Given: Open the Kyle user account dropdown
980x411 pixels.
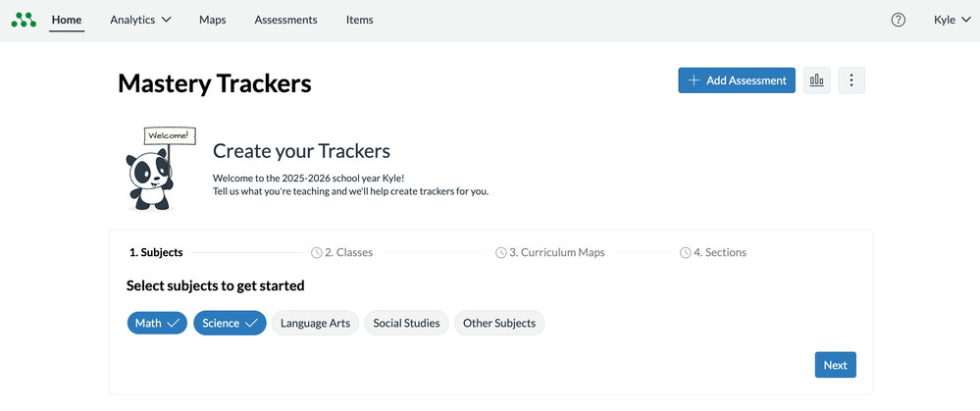Looking at the screenshot, I should tap(952, 20).
